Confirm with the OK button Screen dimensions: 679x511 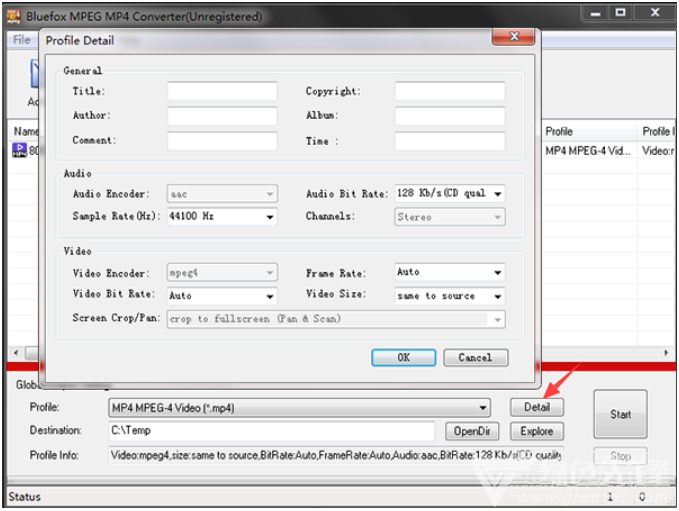coord(404,357)
